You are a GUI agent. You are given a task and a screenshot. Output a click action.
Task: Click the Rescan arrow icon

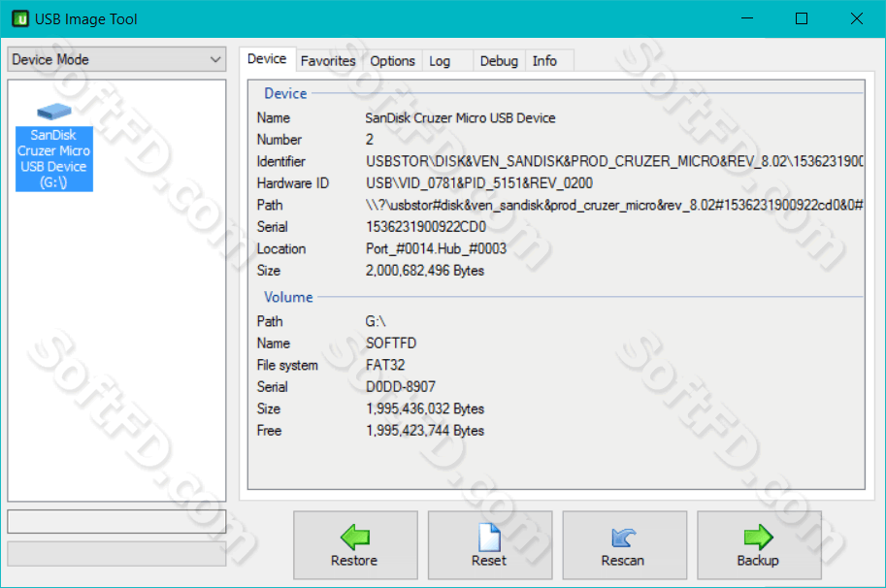click(x=623, y=538)
